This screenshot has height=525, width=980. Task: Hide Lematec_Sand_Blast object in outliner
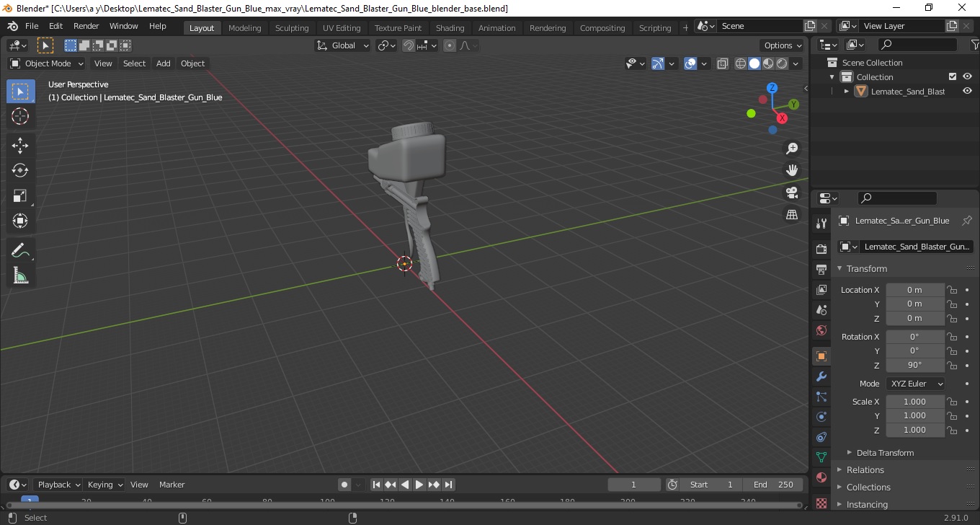pyautogui.click(x=967, y=92)
